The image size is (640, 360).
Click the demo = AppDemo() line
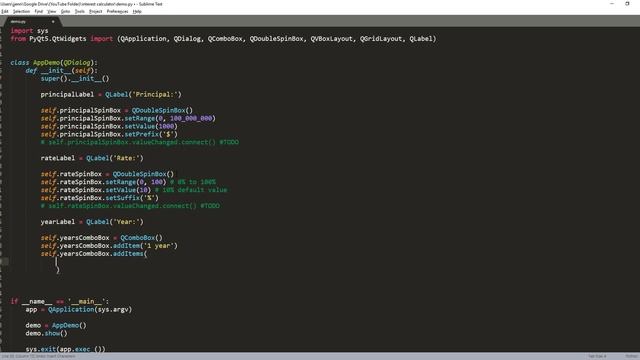56,325
